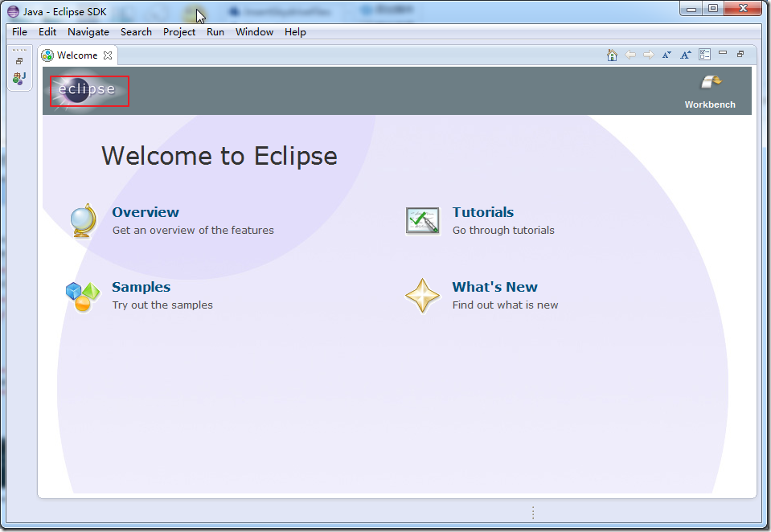
Task: Restore the Welcome view from its toolbar
Action: coord(740,54)
